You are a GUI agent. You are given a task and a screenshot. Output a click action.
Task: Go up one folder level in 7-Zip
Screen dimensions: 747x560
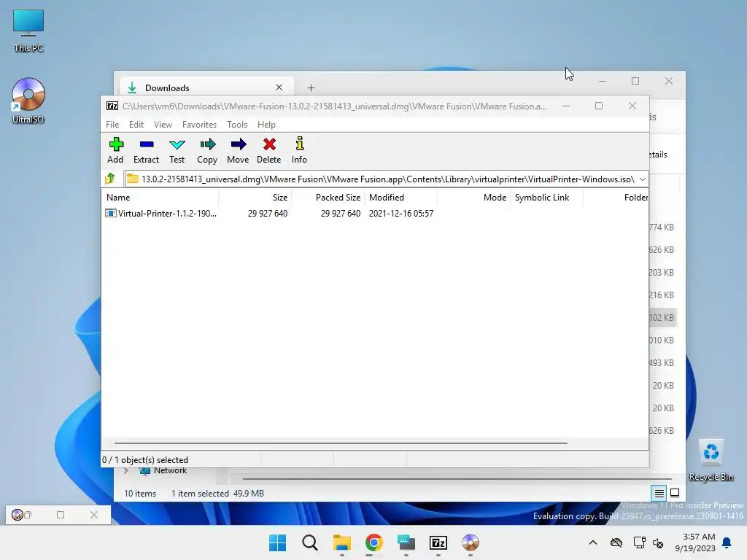coord(111,179)
